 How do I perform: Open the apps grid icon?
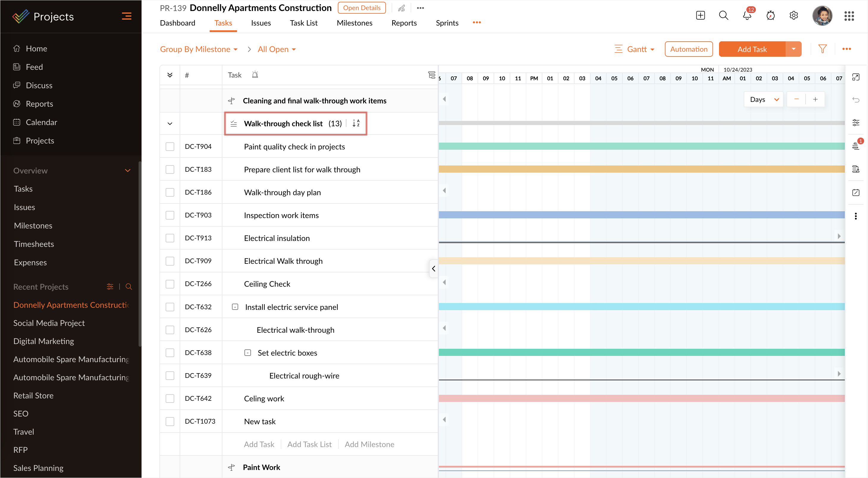(x=849, y=16)
